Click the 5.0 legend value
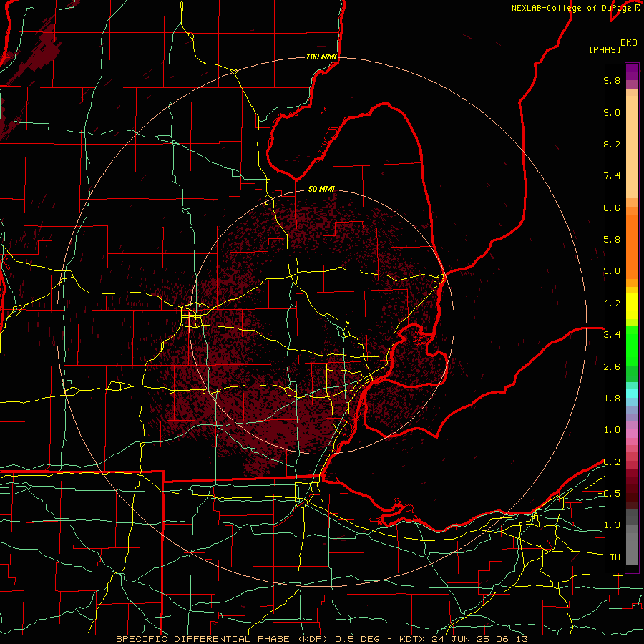The image size is (644, 644). point(612,271)
